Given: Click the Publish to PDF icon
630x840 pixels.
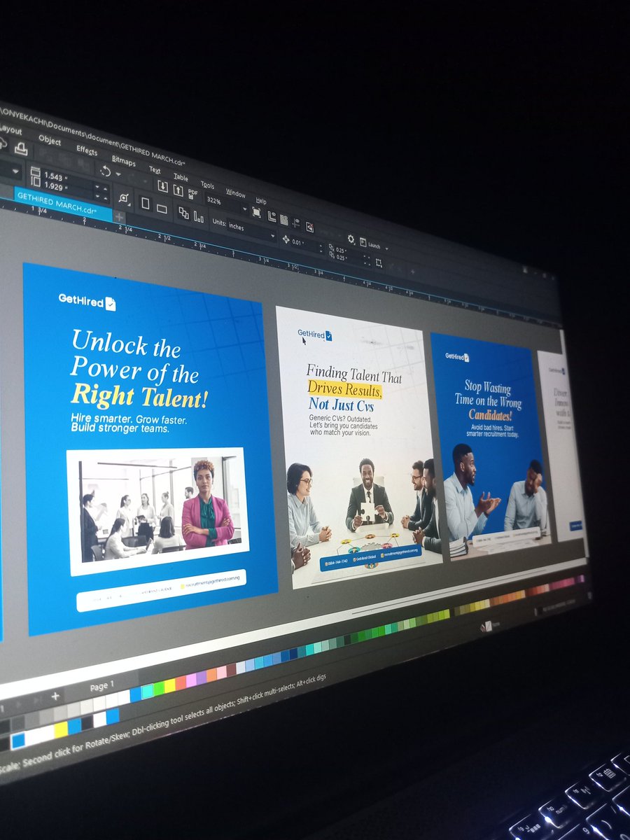Looking at the screenshot, I should pyautogui.click(x=192, y=194).
